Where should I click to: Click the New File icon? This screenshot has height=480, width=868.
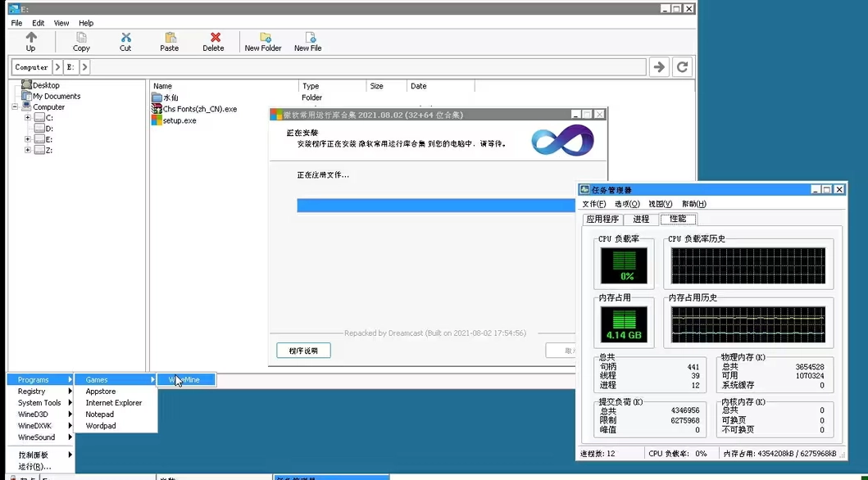(x=310, y=38)
